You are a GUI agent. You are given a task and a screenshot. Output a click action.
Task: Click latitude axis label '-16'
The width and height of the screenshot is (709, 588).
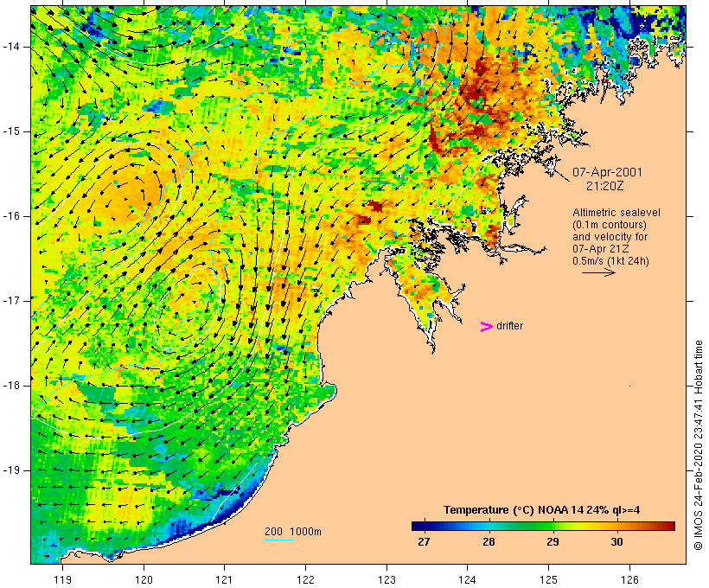tap(11, 216)
